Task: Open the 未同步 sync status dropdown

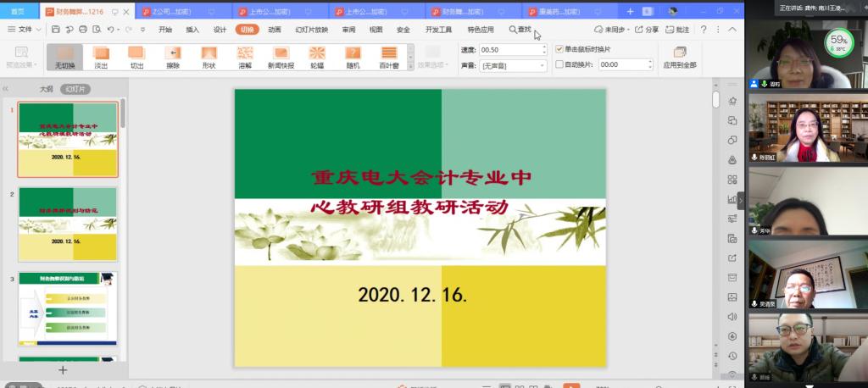Action: click(612, 30)
